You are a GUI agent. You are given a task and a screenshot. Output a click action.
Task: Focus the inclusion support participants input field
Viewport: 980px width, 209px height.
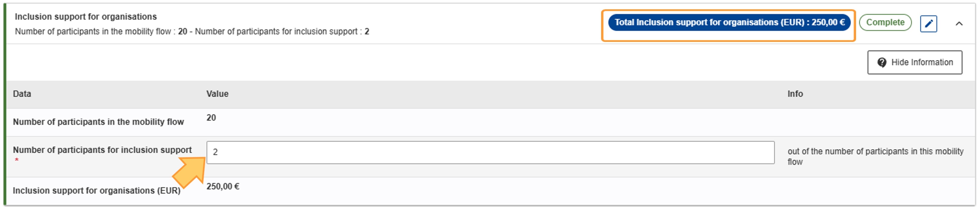(490, 152)
